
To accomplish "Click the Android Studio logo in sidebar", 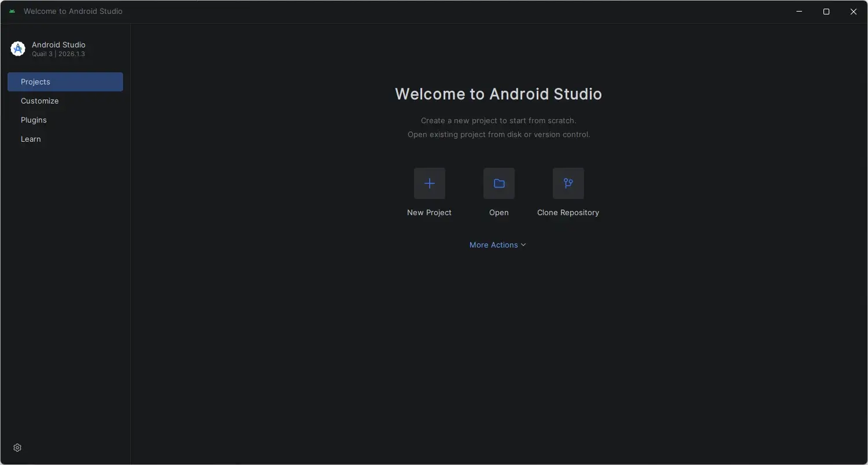I will coord(18,49).
